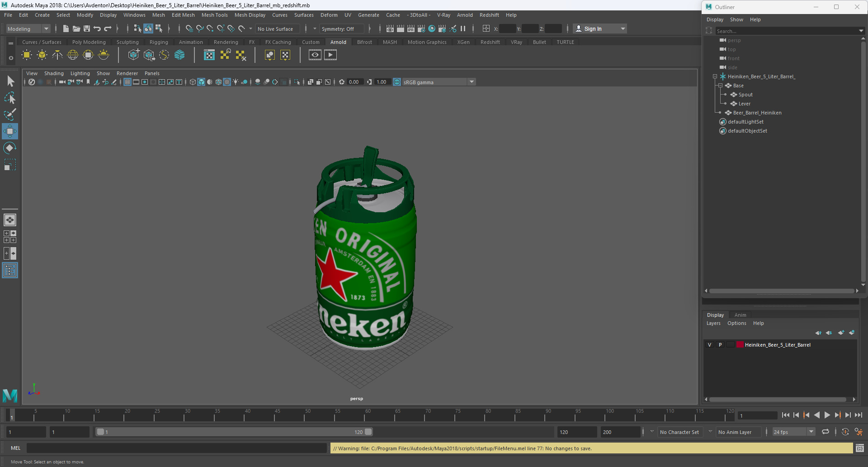Activate the Move tool in toolbox
868x467 pixels.
click(x=10, y=131)
